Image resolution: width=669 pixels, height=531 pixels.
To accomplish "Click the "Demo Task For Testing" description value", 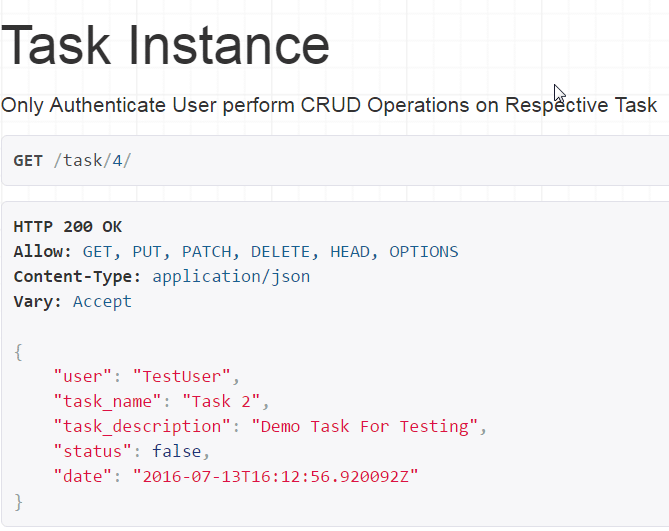I will (364, 427).
